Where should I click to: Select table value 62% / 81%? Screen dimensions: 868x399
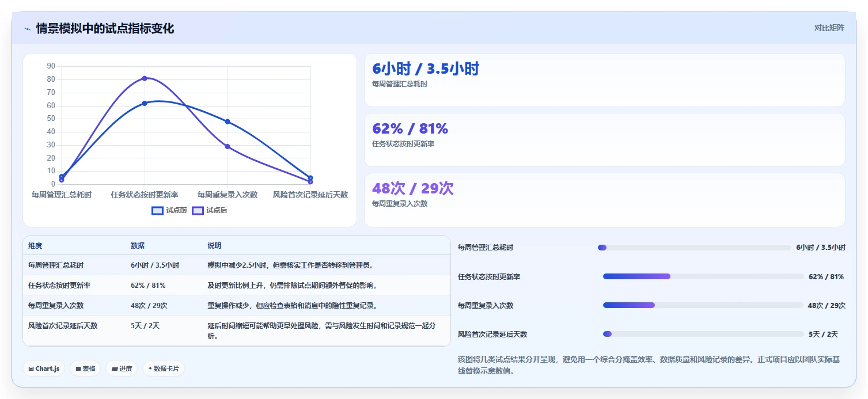[148, 285]
